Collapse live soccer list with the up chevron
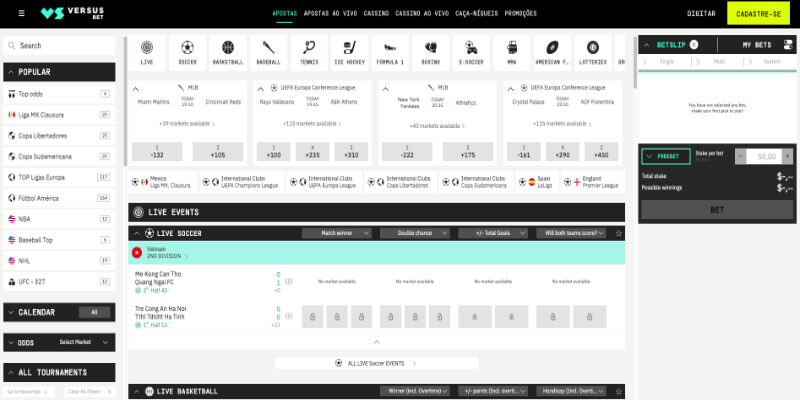 [377, 342]
